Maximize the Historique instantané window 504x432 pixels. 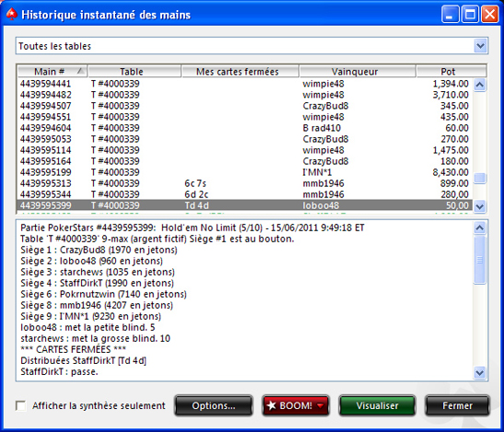(470, 14)
